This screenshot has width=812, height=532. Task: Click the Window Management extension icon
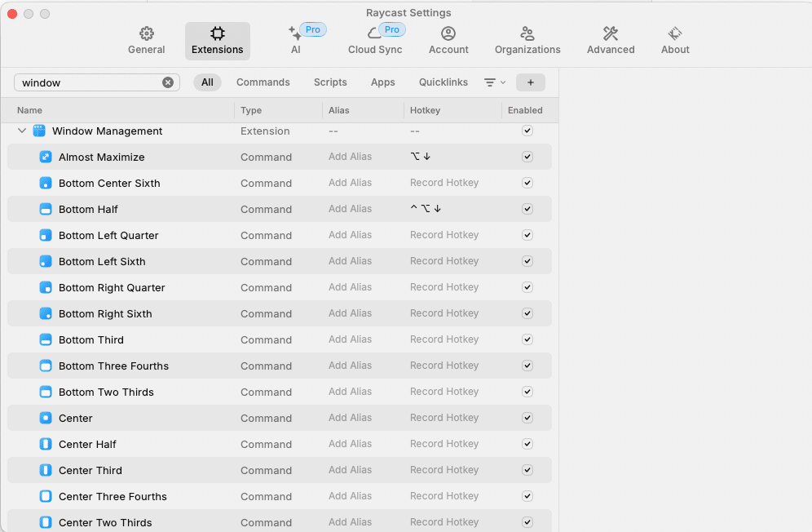[39, 131]
